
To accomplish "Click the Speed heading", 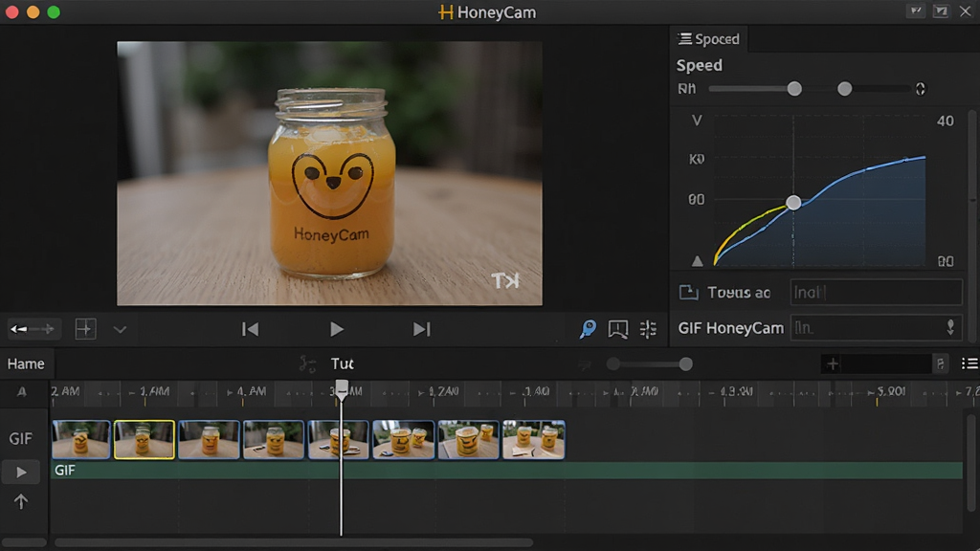I will 700,65.
